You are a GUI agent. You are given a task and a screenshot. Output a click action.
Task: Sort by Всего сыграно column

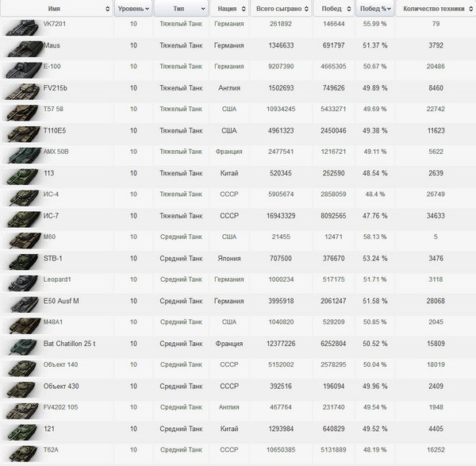[x=282, y=9]
